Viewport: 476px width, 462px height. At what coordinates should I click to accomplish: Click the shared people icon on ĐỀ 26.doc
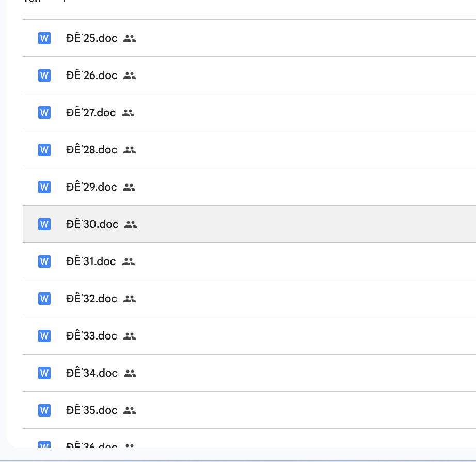(130, 75)
